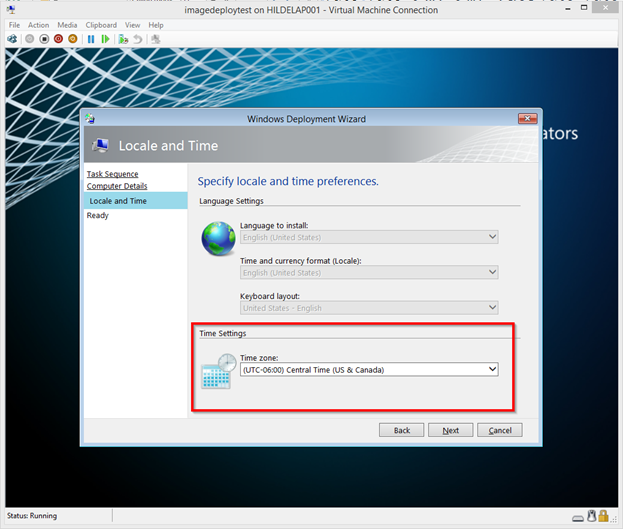
Task: Open the Media menu
Action: coord(67,25)
